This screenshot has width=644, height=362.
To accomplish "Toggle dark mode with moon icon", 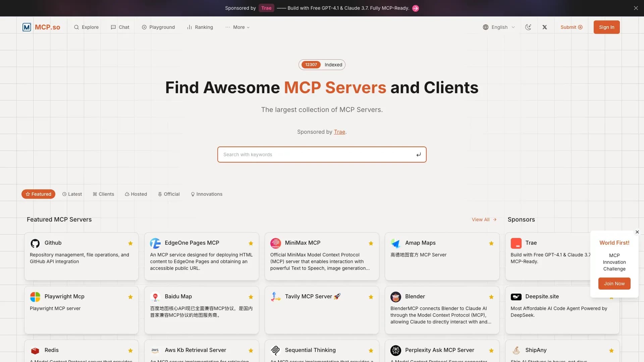I will [528, 27].
